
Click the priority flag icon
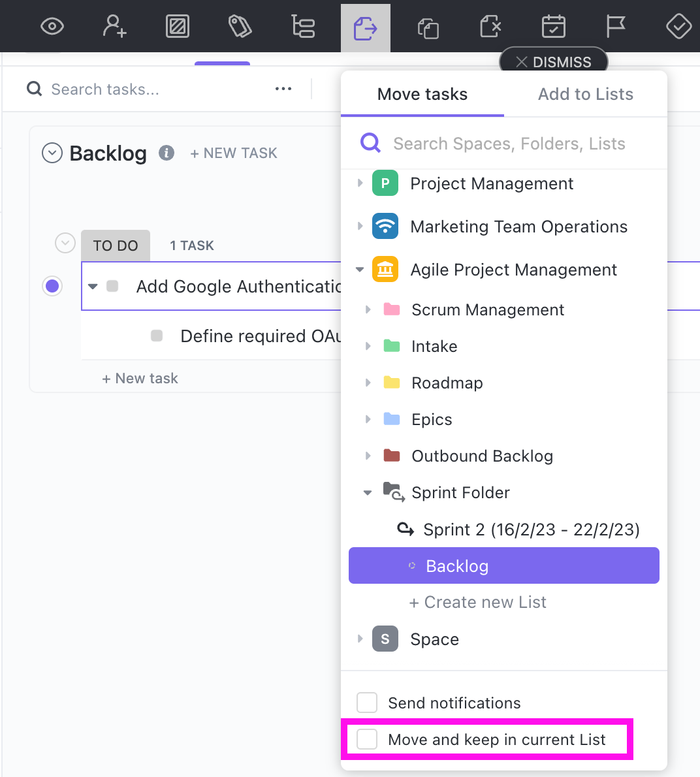tap(616, 27)
